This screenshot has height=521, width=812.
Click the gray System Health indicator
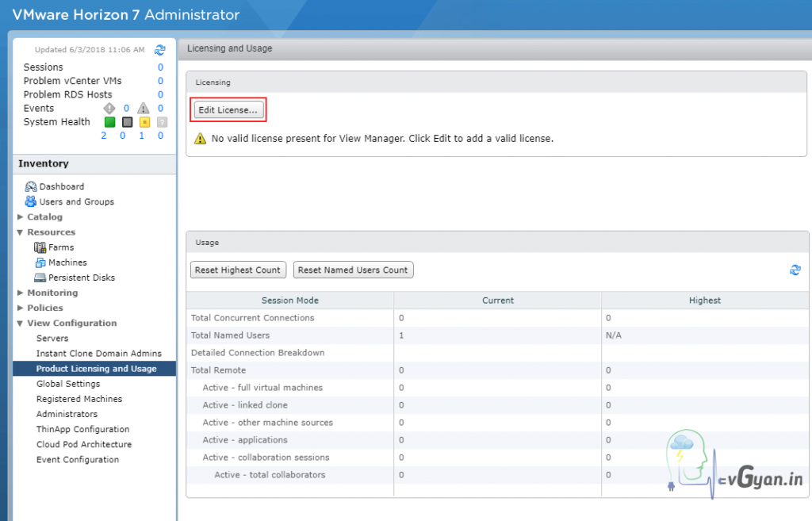(126, 121)
